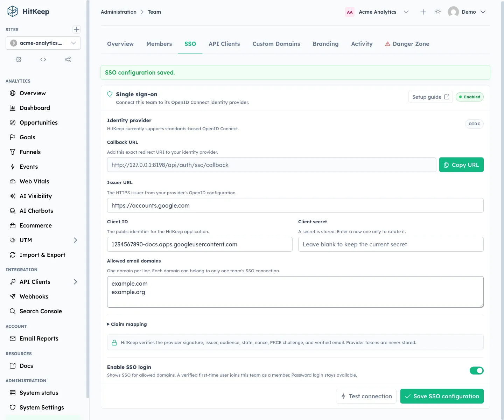Expand the UTM submenu chevron

tap(75, 240)
